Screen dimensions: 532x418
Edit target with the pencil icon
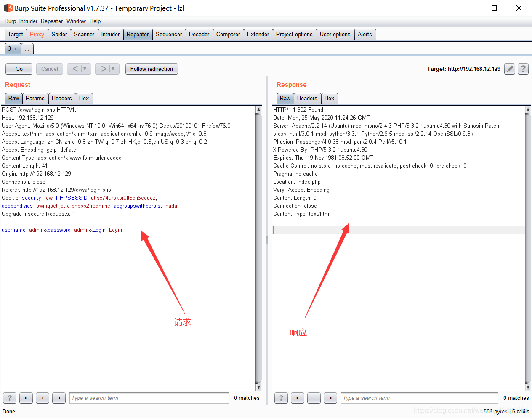[x=510, y=69]
